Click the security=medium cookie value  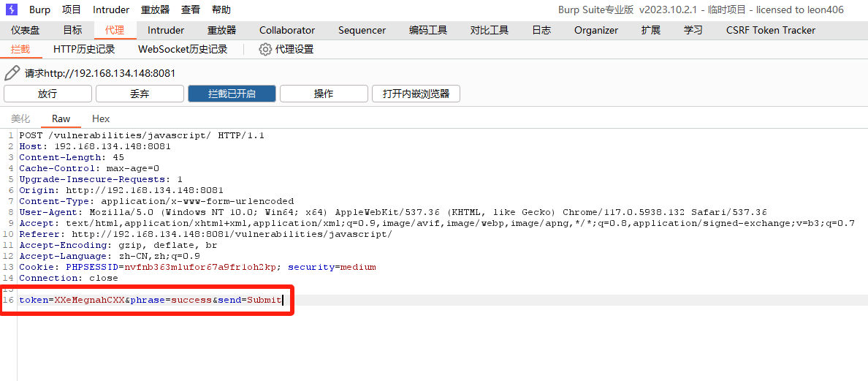click(x=332, y=267)
